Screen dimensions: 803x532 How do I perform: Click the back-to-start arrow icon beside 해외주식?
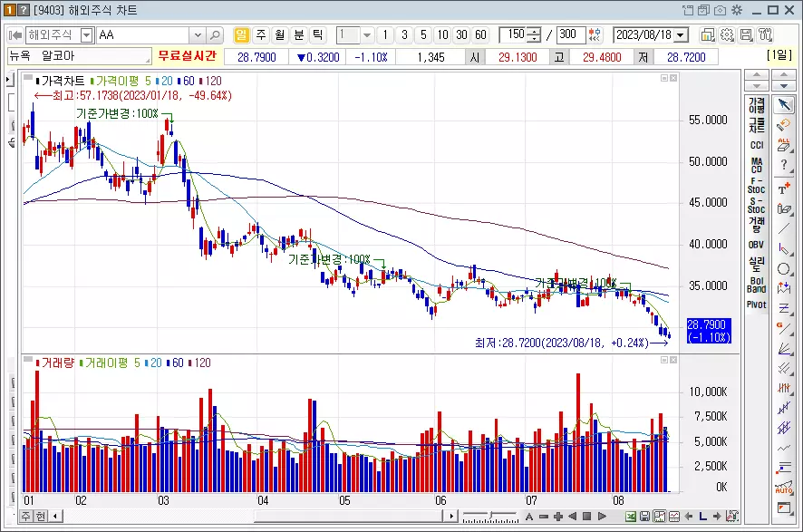15,35
